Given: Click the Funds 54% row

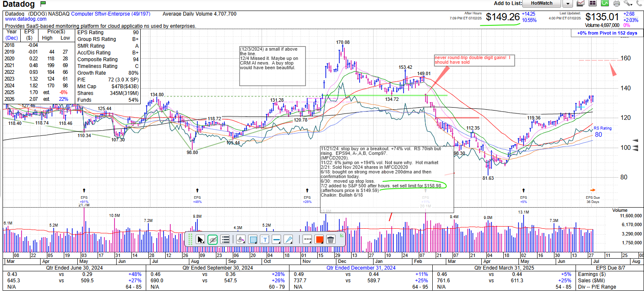Looking at the screenshot, I should pyautogui.click(x=108, y=100).
